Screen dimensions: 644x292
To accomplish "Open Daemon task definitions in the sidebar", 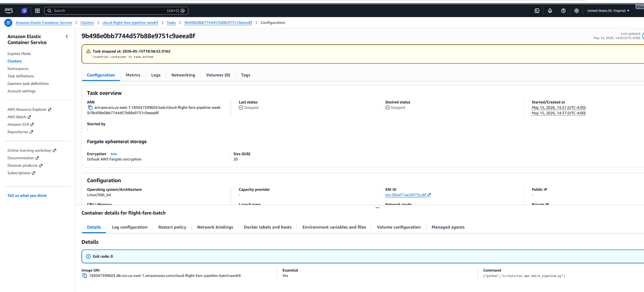I will coord(28,84).
